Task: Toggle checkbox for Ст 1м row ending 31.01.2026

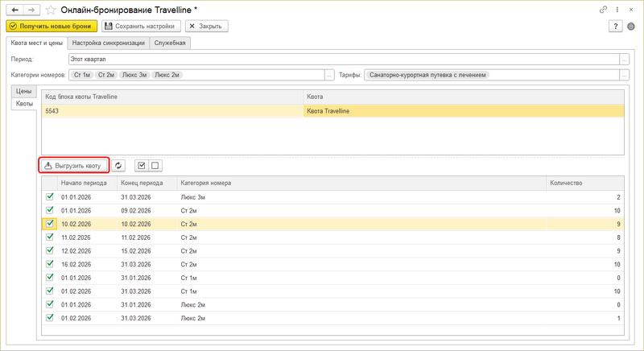Action: point(50,278)
